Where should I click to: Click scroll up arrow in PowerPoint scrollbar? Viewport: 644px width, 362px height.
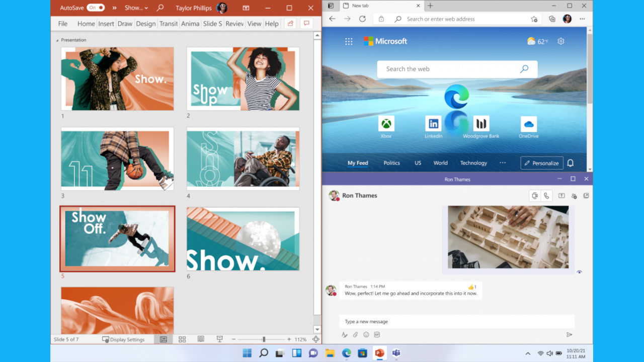pos(317,36)
